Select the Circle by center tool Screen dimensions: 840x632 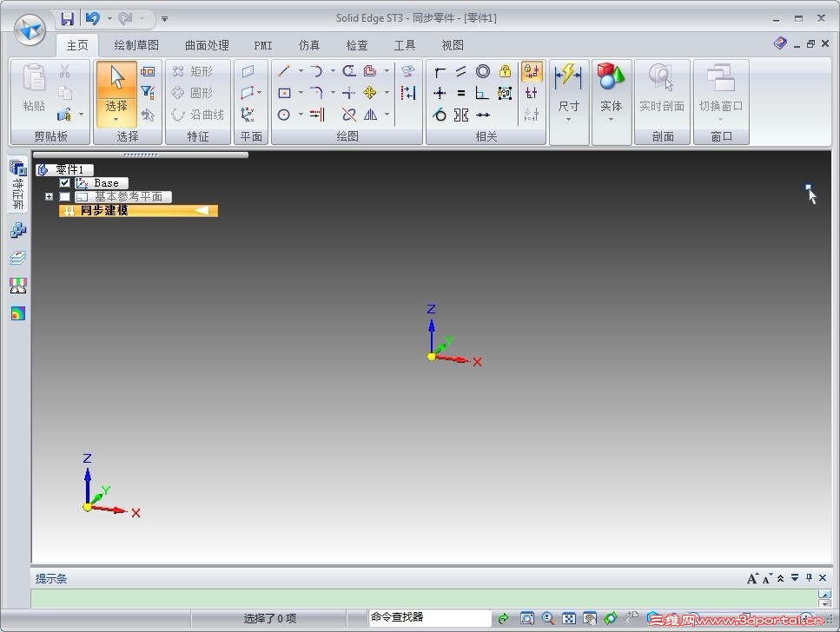tap(284, 114)
